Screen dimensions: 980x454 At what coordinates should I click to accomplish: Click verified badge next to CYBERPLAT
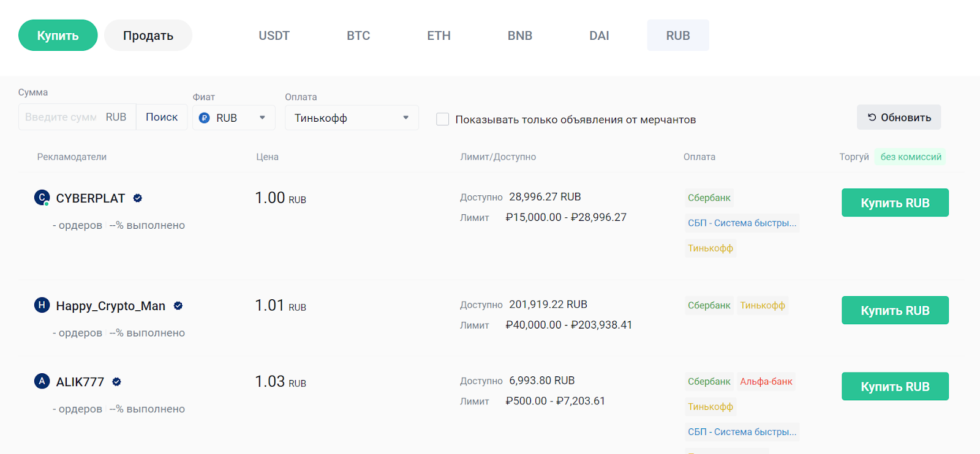138,198
